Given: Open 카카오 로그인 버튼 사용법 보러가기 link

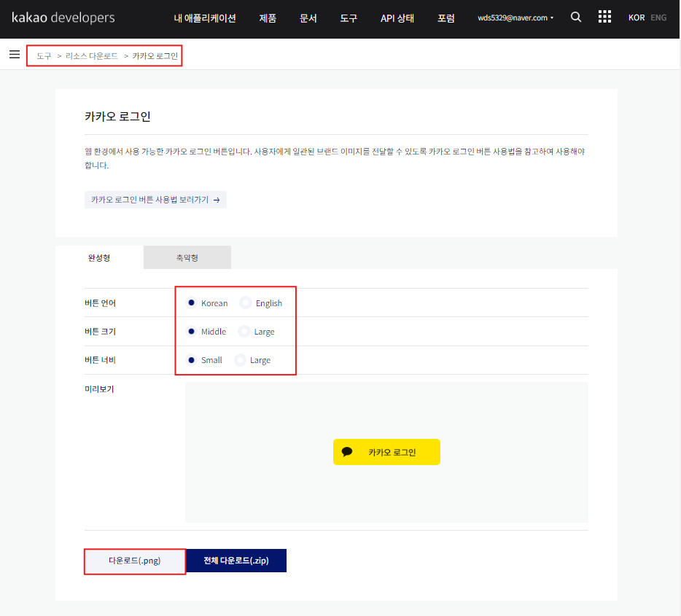Looking at the screenshot, I should [155, 200].
